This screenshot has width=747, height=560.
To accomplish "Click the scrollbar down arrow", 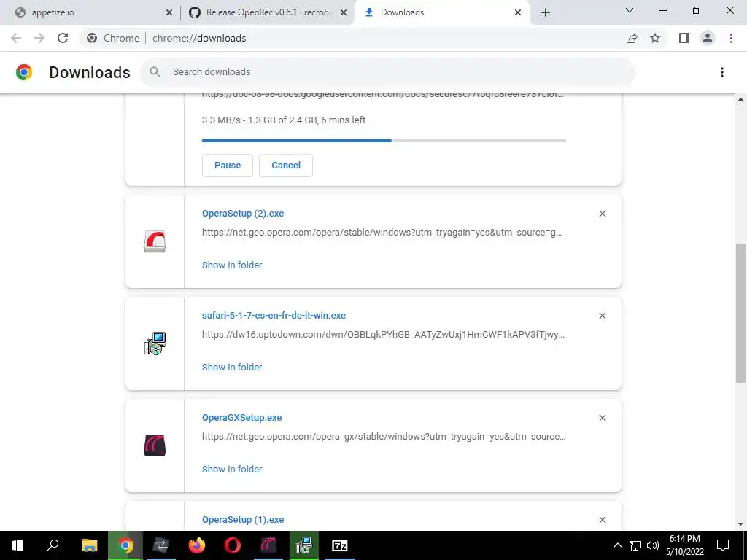I will tap(740, 524).
